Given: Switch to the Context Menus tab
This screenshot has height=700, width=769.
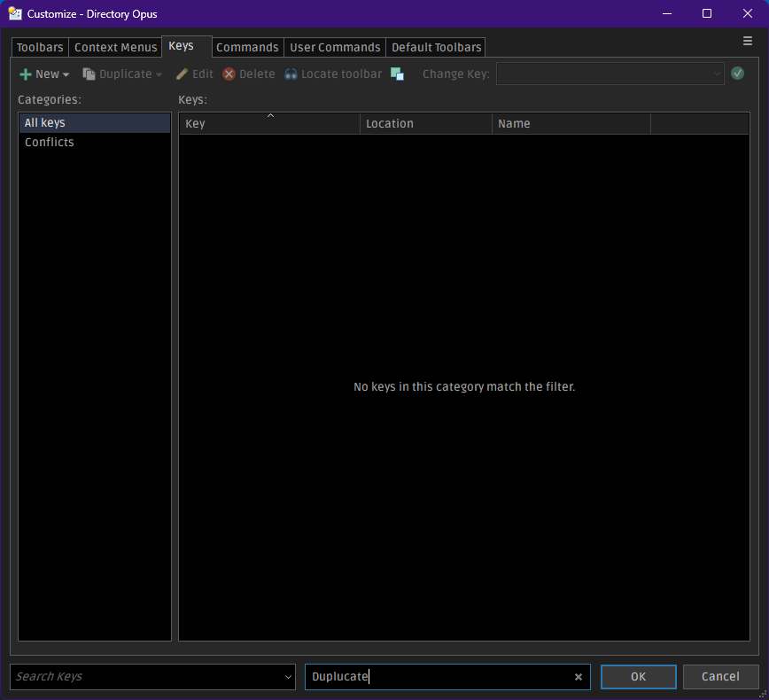Looking at the screenshot, I should [x=115, y=48].
